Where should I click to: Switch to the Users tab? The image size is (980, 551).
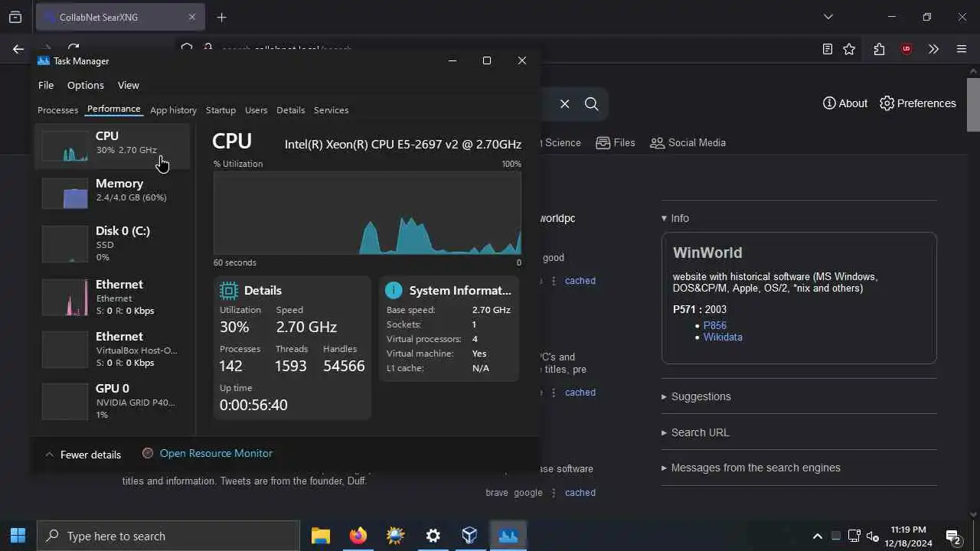256,110
